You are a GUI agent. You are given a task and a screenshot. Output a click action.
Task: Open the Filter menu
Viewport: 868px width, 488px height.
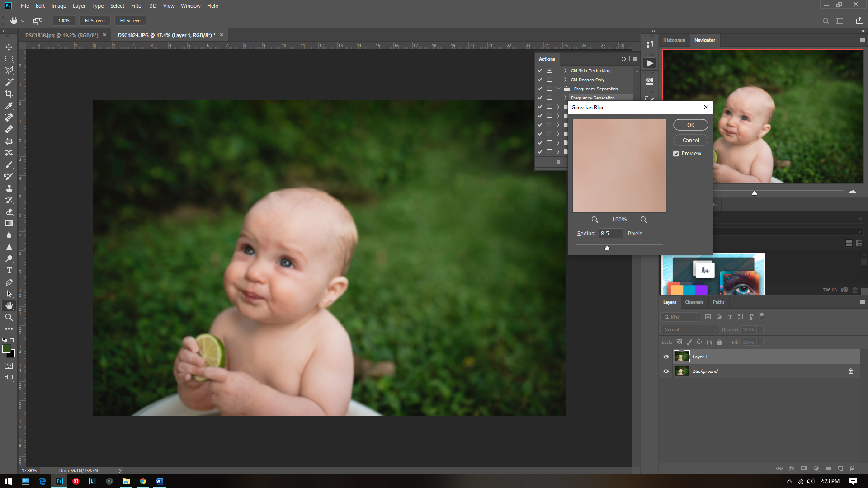pyautogui.click(x=137, y=6)
